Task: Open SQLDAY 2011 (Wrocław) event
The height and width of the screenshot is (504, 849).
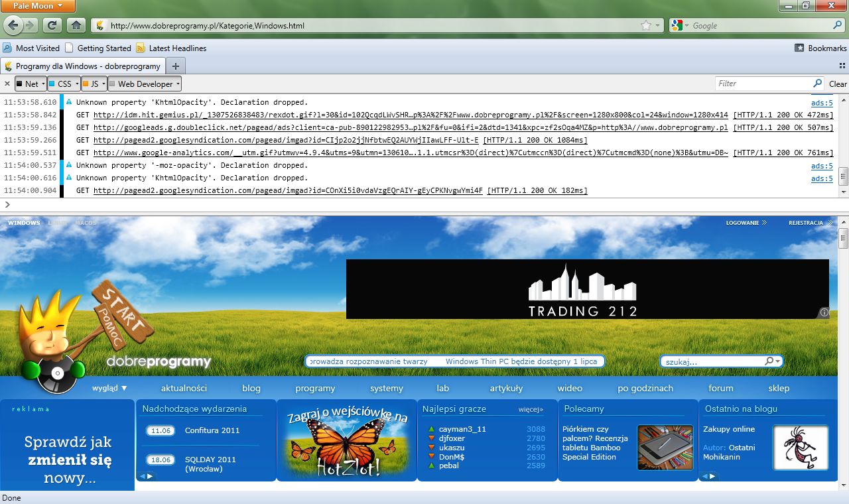Action: tap(210, 464)
